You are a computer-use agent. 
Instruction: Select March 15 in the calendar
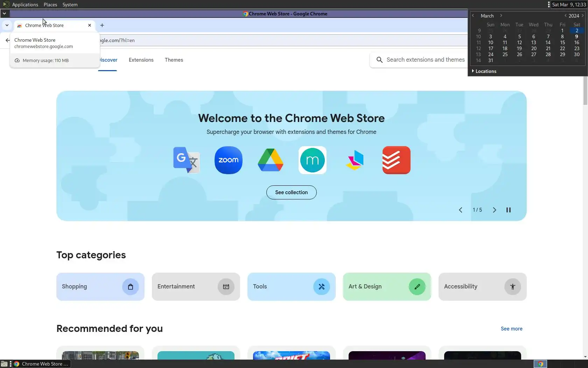[x=562, y=42]
